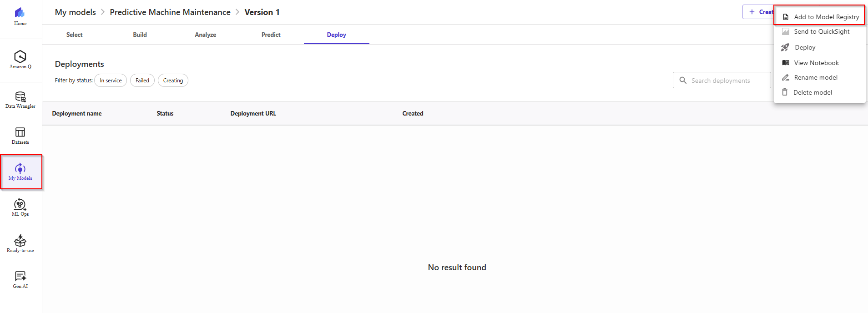Click the Add to Model Registry document icon

pyautogui.click(x=785, y=17)
